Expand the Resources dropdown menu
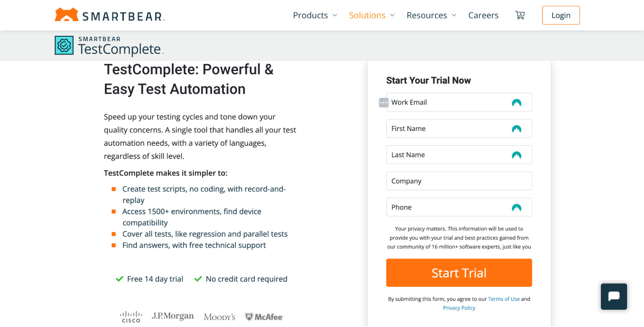 [x=431, y=15]
